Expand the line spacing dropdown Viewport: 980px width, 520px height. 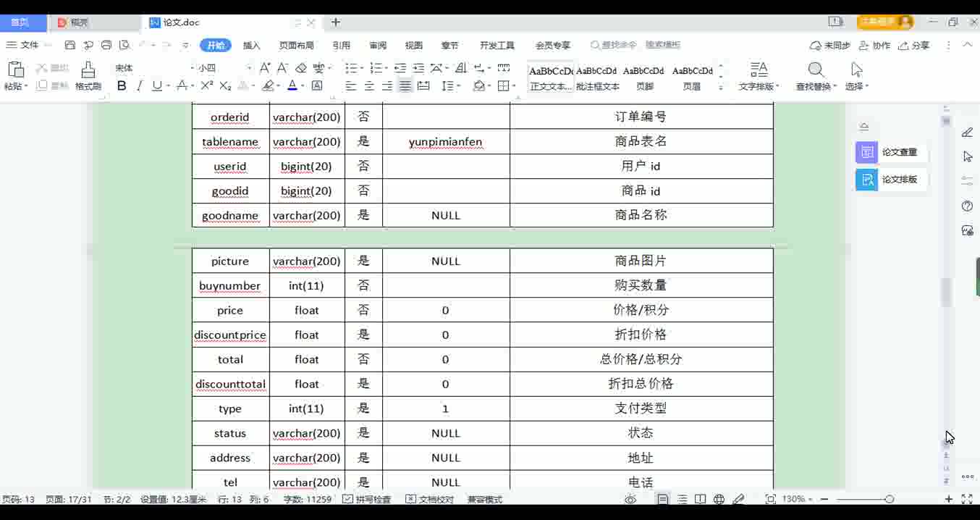460,86
